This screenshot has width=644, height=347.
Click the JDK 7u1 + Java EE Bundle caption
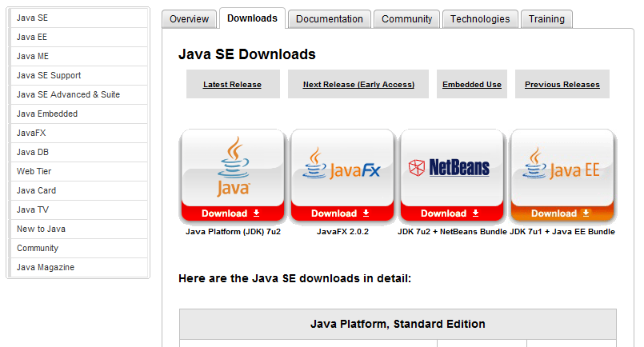562,232
